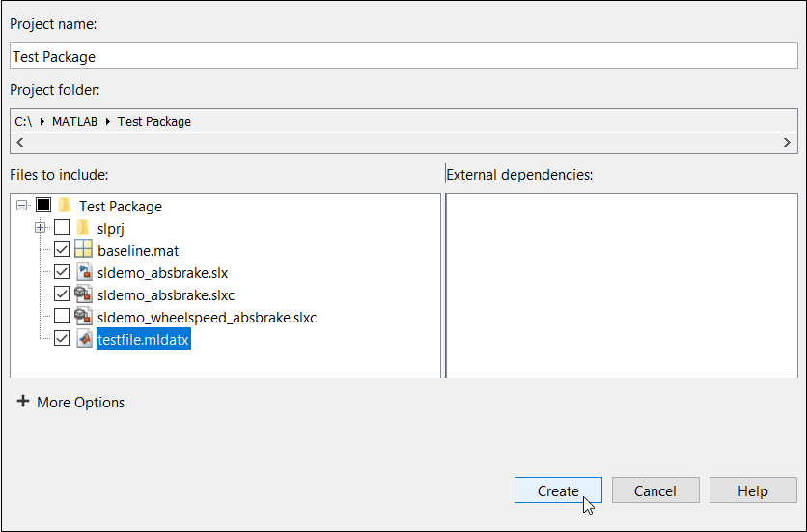This screenshot has height=532, width=807.
Task: Open the arrow dropdown after C:\
Action: 42,122
